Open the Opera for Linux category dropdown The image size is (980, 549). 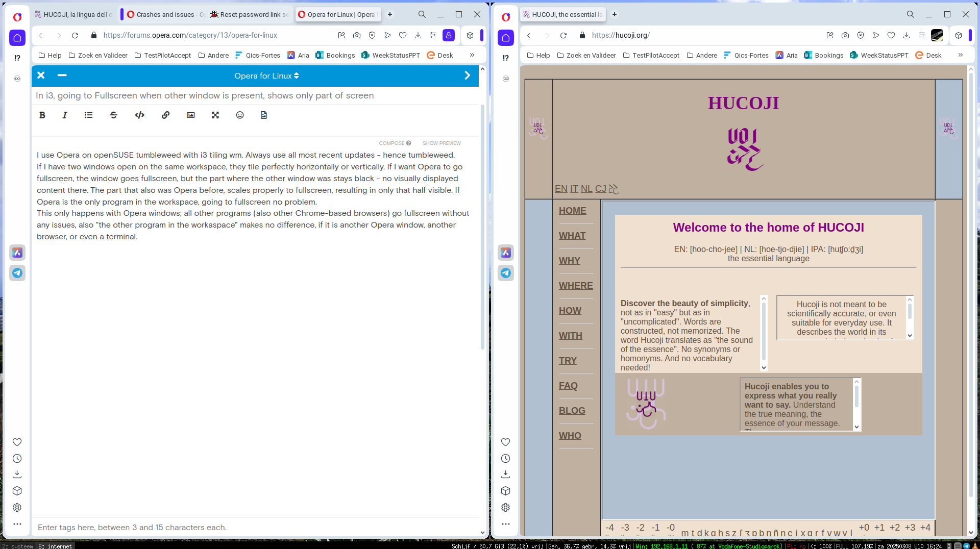tap(266, 76)
